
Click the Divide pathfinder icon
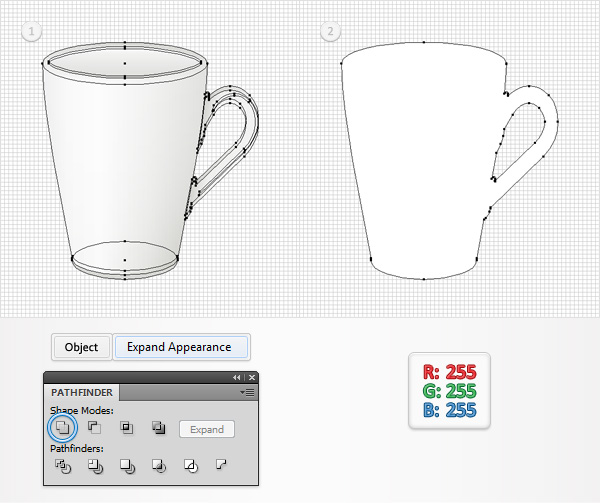[63, 466]
